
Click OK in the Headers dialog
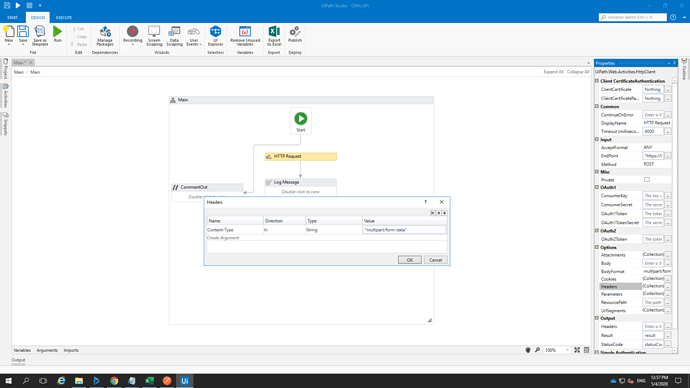point(410,260)
